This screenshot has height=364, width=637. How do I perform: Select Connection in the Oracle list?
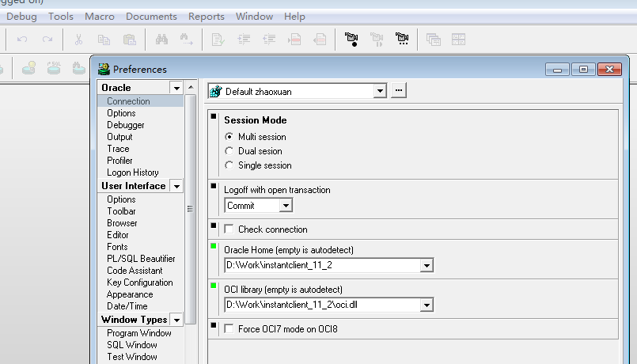pyautogui.click(x=140, y=101)
